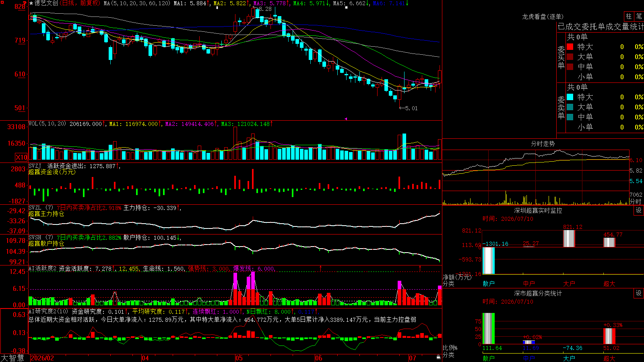Image resolution: width=644 pixels, height=362 pixels.
Task: Click the 德艺文创 stock name
Action: 46,3
